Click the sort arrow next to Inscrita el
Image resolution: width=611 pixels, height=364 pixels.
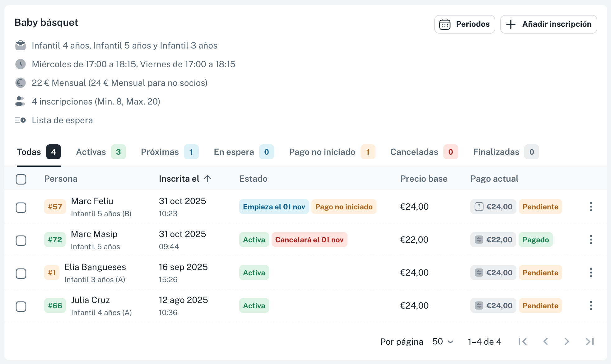click(x=208, y=179)
